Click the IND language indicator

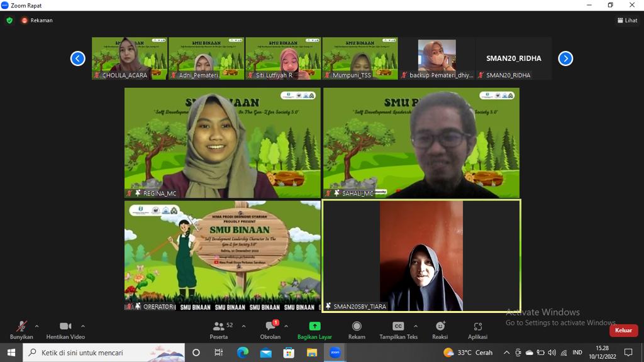click(577, 353)
